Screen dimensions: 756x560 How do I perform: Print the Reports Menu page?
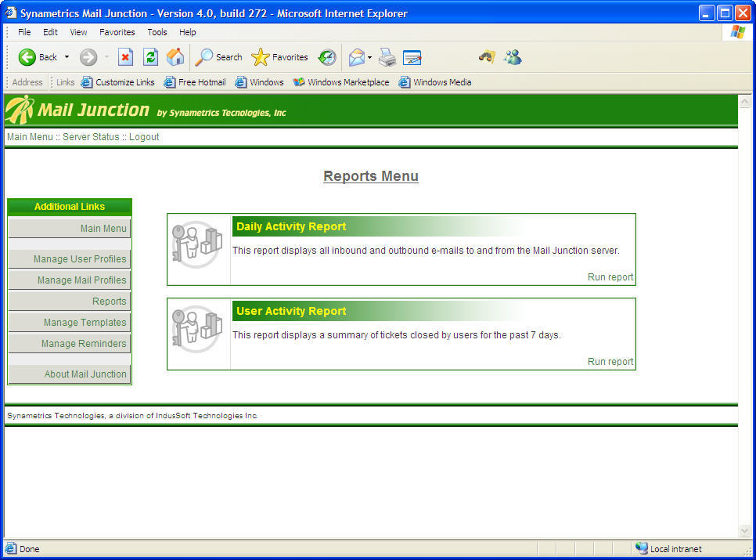click(386, 56)
